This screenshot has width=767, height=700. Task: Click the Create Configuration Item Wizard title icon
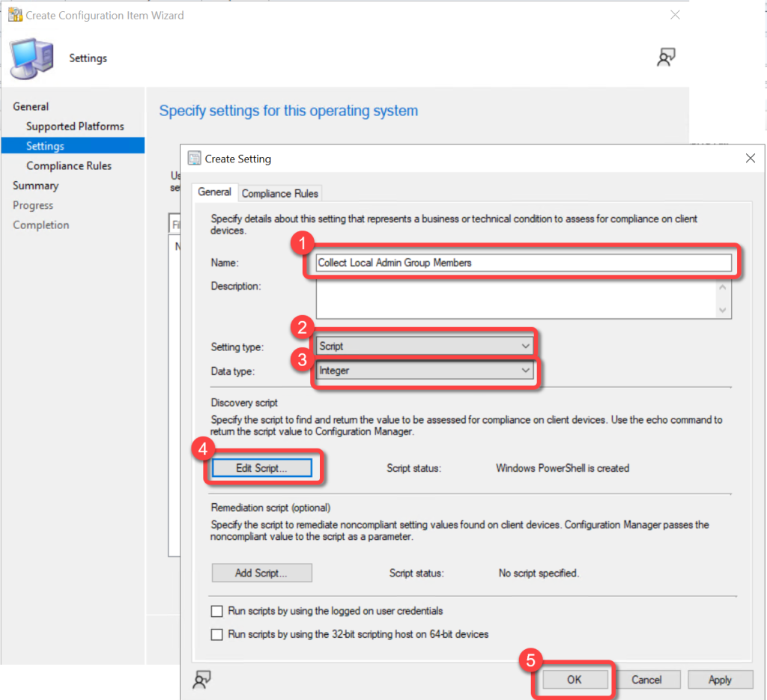[13, 15]
